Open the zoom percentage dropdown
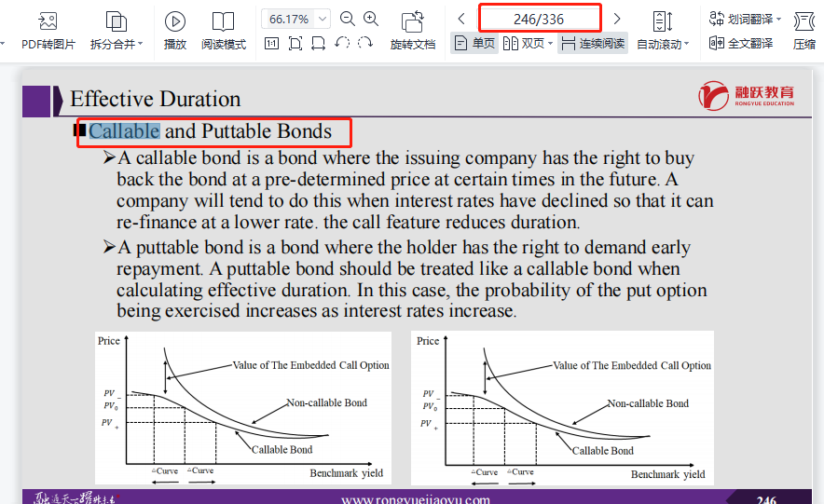Viewport: 824px width, 504px height. click(323, 19)
